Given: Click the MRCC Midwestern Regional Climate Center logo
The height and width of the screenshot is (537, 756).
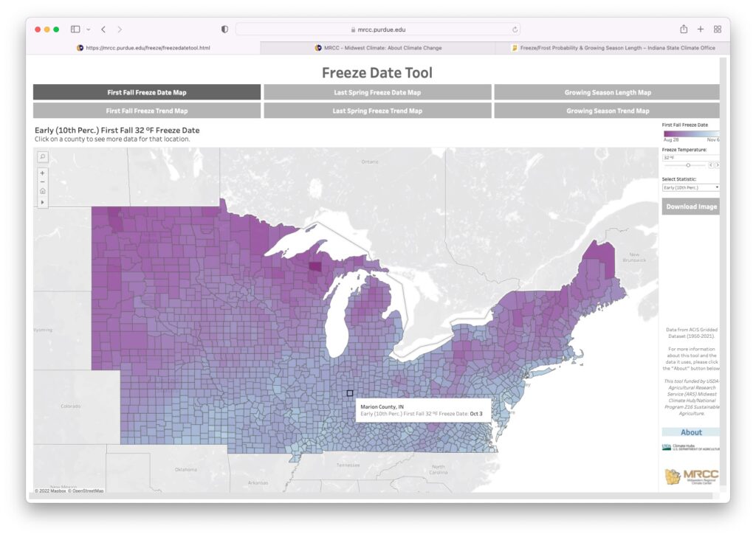Looking at the screenshot, I should (x=693, y=477).
